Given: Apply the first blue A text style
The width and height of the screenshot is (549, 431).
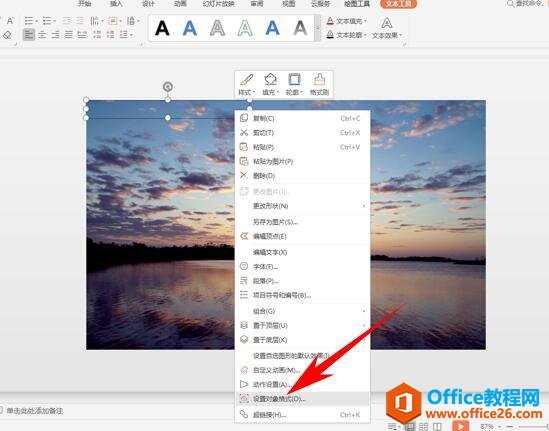Looking at the screenshot, I should [190, 28].
